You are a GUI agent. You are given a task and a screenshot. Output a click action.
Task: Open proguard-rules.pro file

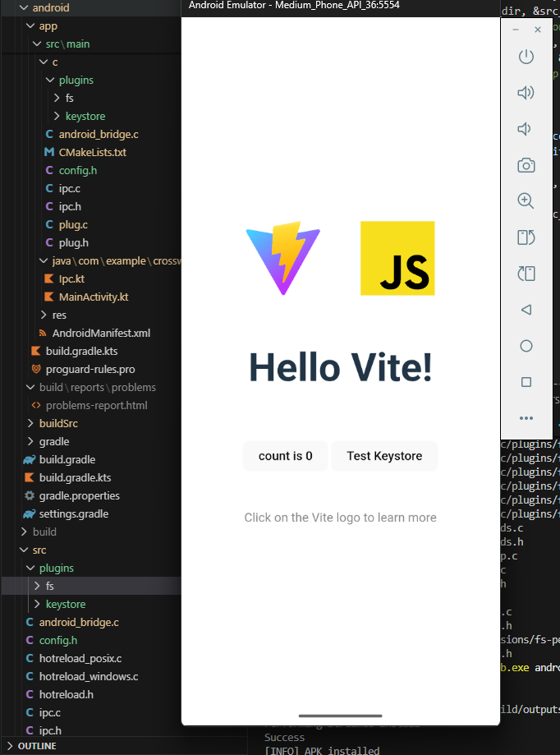click(90, 370)
